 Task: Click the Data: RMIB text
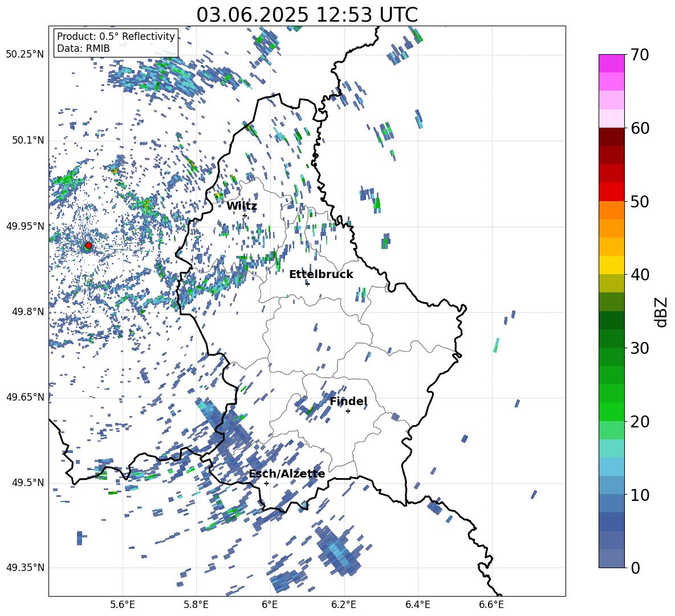point(83,48)
